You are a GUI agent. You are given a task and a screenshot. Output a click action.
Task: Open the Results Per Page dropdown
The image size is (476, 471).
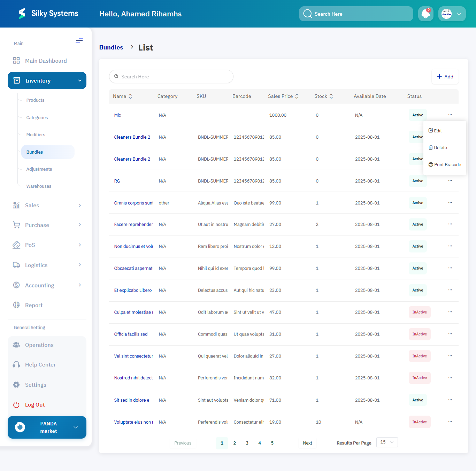(x=387, y=442)
